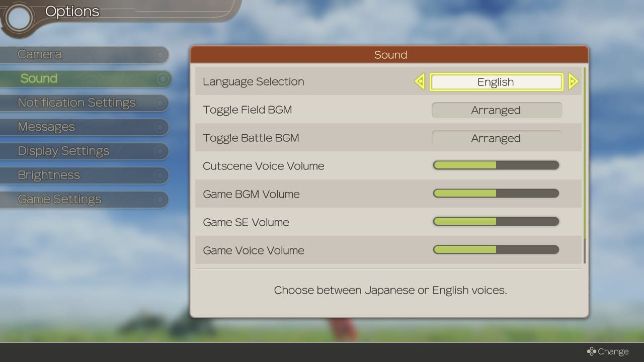
Task: Select the Game SE Volume row label
Action: tap(246, 222)
